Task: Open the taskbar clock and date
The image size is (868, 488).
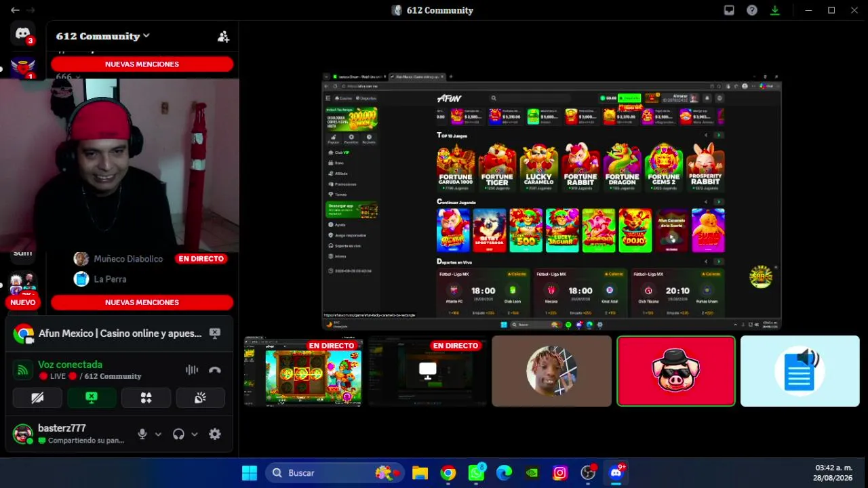Action: [x=833, y=473]
